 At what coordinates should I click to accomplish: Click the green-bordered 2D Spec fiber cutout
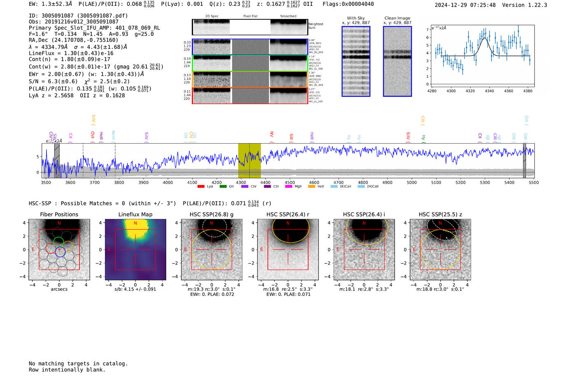211,63
